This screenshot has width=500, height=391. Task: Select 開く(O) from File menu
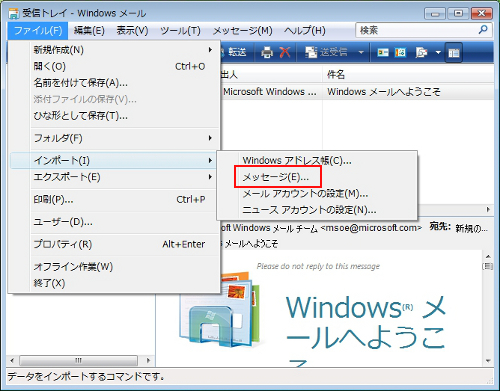click(x=115, y=66)
